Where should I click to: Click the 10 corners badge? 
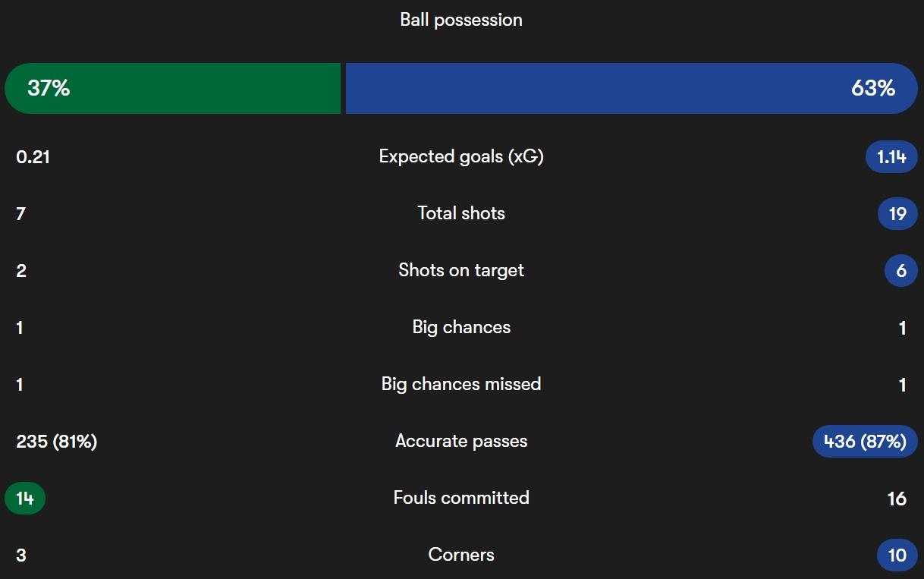pos(897,555)
